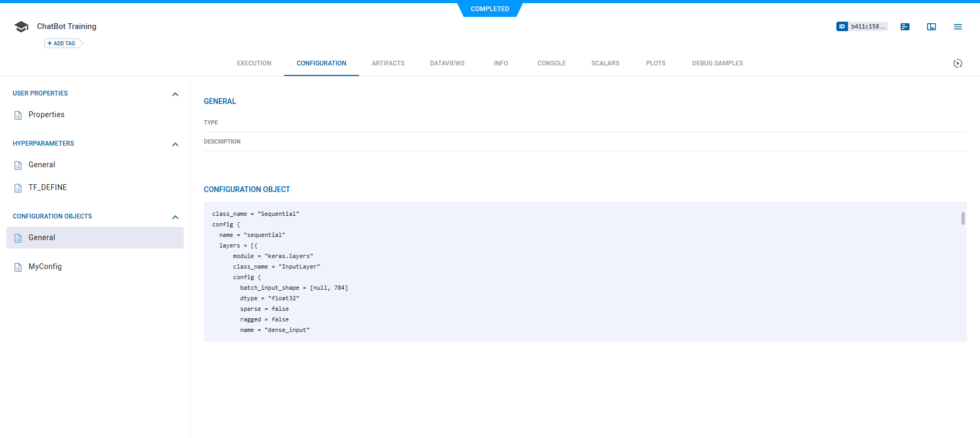Add a tag to the task
The image size is (980, 438).
62,43
